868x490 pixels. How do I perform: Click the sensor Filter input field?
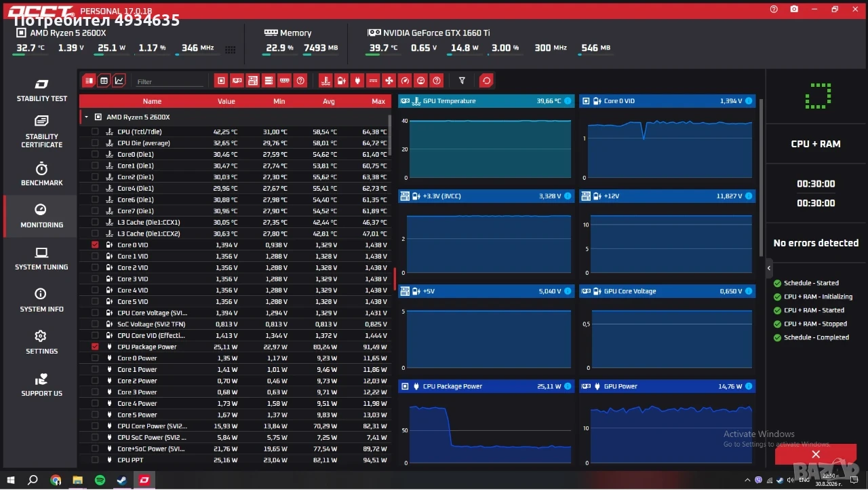[x=170, y=81]
